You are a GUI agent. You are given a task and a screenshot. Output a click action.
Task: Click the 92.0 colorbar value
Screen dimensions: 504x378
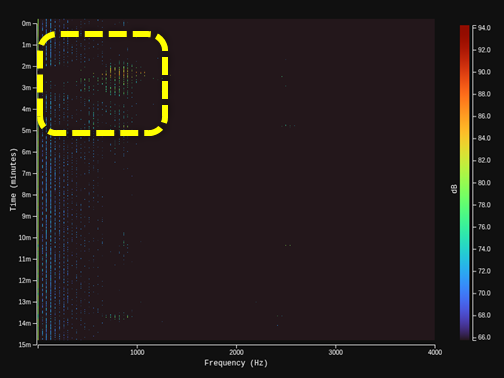pos(484,50)
